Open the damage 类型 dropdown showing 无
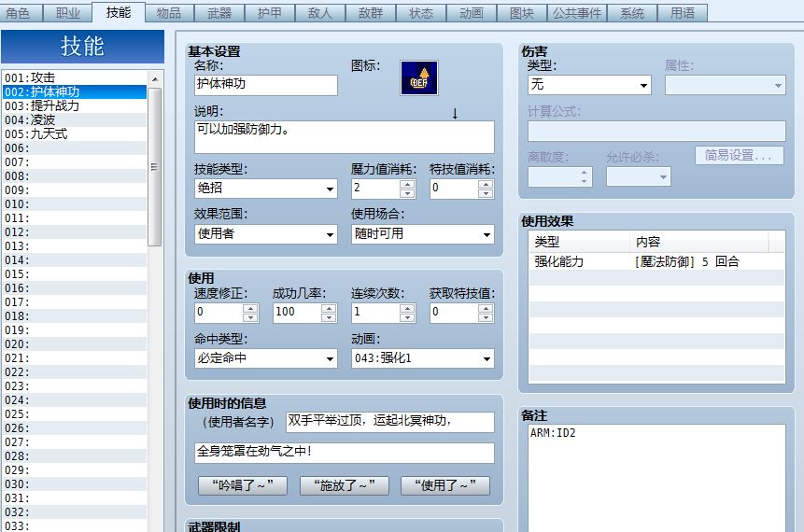The width and height of the screenshot is (804, 532). coord(589,85)
